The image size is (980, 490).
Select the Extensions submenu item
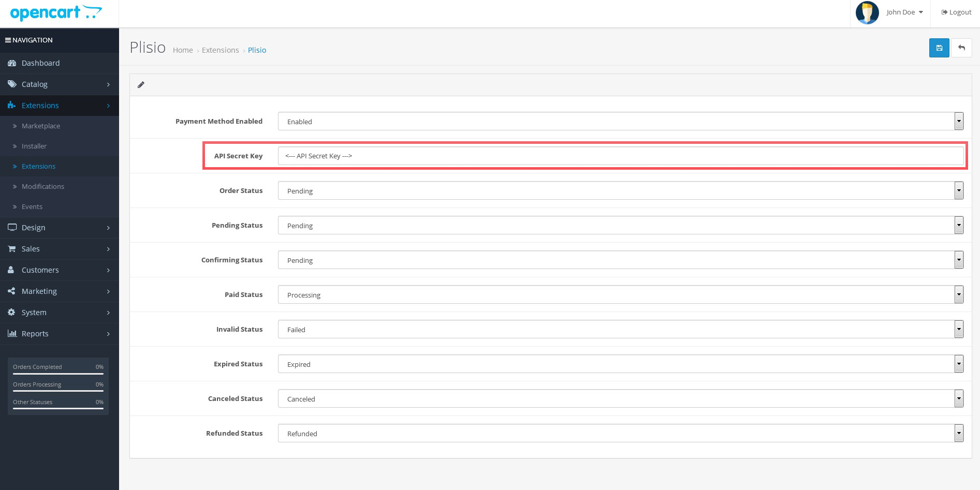(x=60, y=166)
